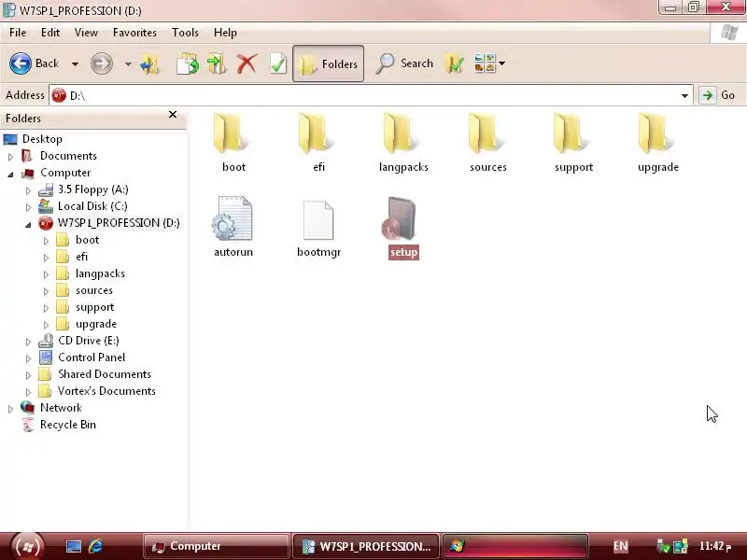Click the W7SP1_PROFESSION taskbar button
747x560 pixels.
[x=366, y=546]
